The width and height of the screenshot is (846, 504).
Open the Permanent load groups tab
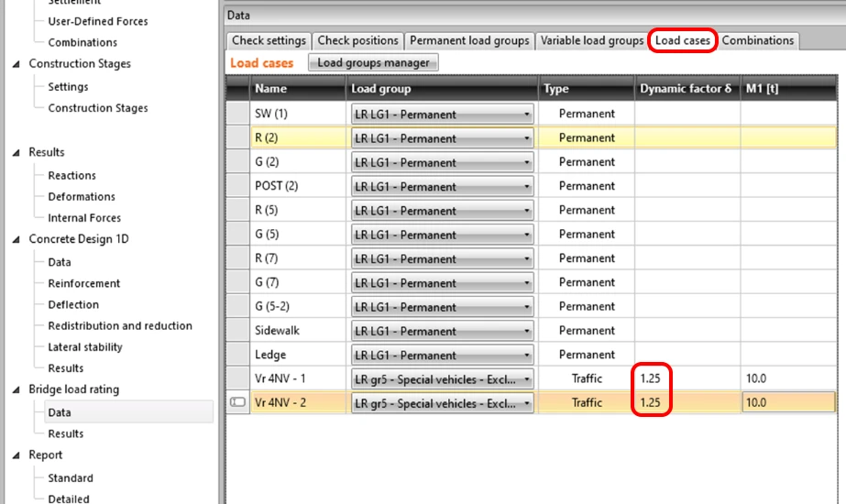click(469, 40)
